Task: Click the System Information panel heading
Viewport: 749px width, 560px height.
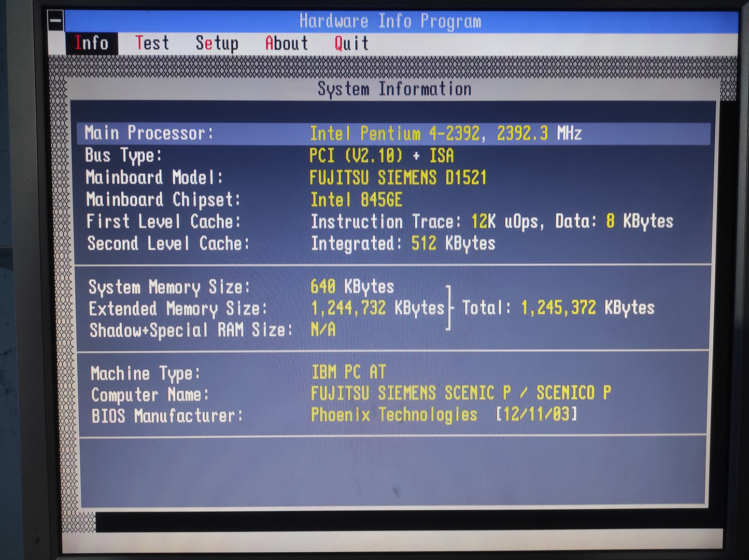Action: pos(394,89)
